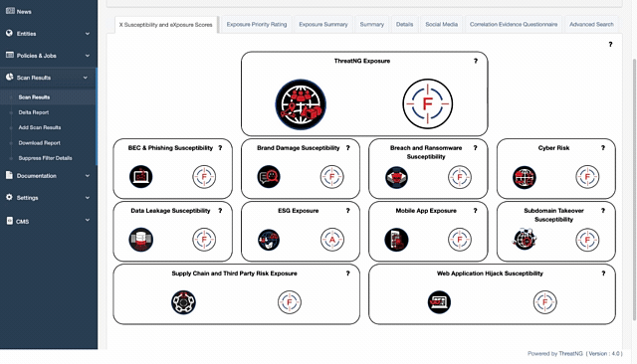Click the Supply Chain gear network icon
Screen dimensions: 637x364
pyautogui.click(x=183, y=302)
